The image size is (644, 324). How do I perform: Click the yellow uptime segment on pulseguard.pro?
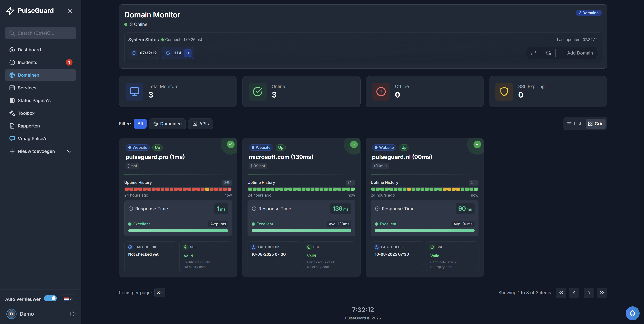tap(207, 189)
